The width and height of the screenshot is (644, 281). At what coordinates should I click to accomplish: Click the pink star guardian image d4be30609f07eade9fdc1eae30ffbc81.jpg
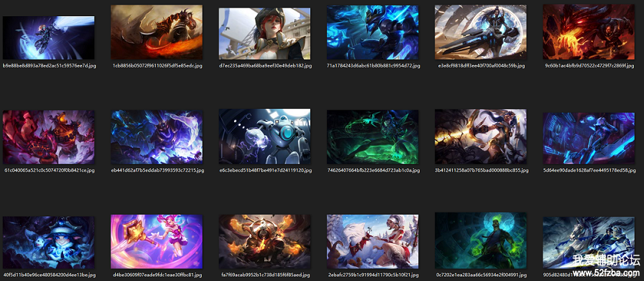(x=157, y=243)
